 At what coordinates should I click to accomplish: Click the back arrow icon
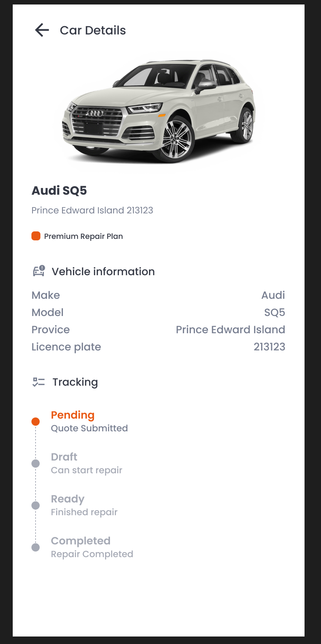click(42, 30)
